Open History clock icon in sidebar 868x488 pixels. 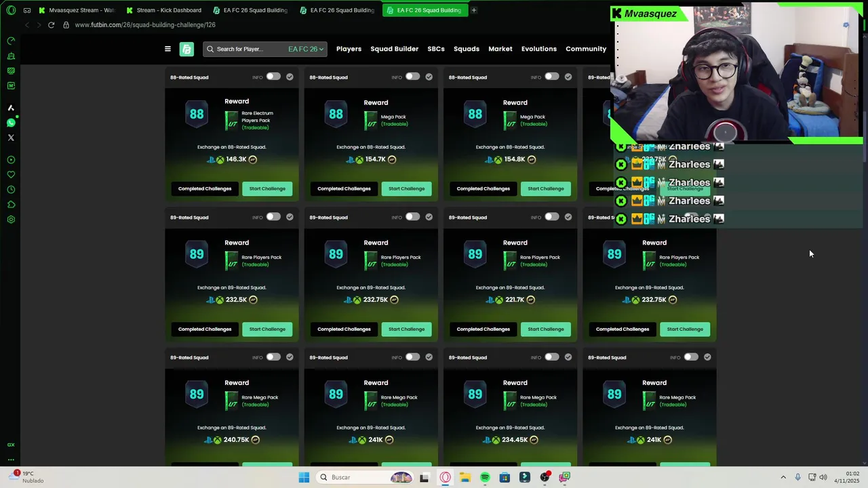click(11, 190)
